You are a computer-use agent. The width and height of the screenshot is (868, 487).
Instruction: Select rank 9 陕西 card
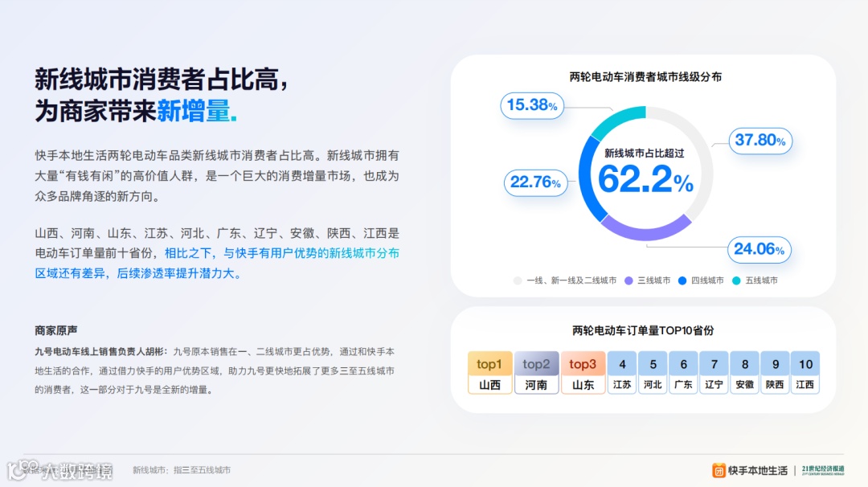(775, 372)
